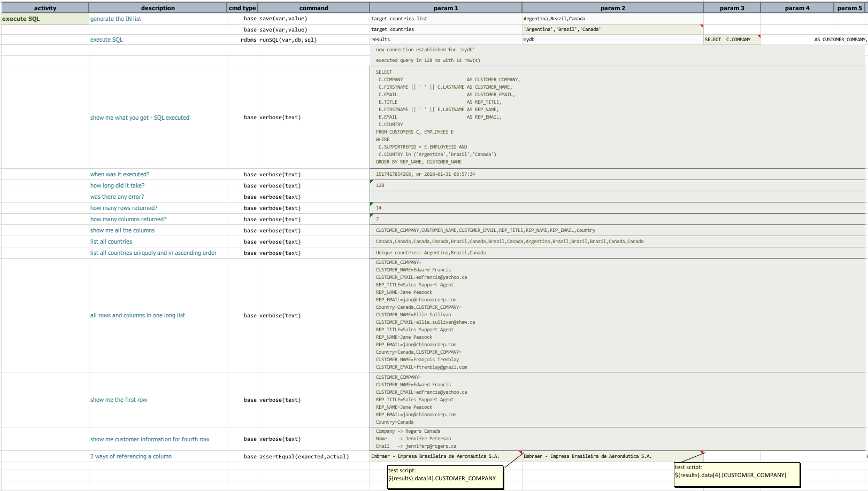
Task: Select the 'execute SQL' description cell
Action: (158, 40)
